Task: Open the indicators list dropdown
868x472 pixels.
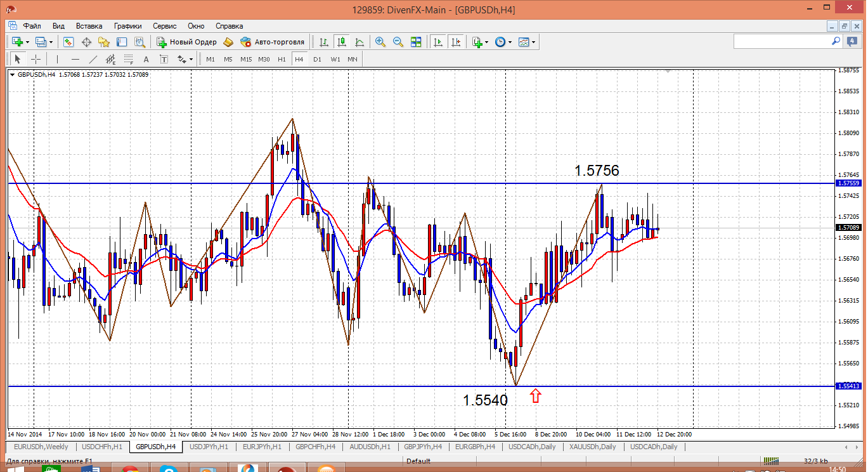Action: pyautogui.click(x=486, y=42)
